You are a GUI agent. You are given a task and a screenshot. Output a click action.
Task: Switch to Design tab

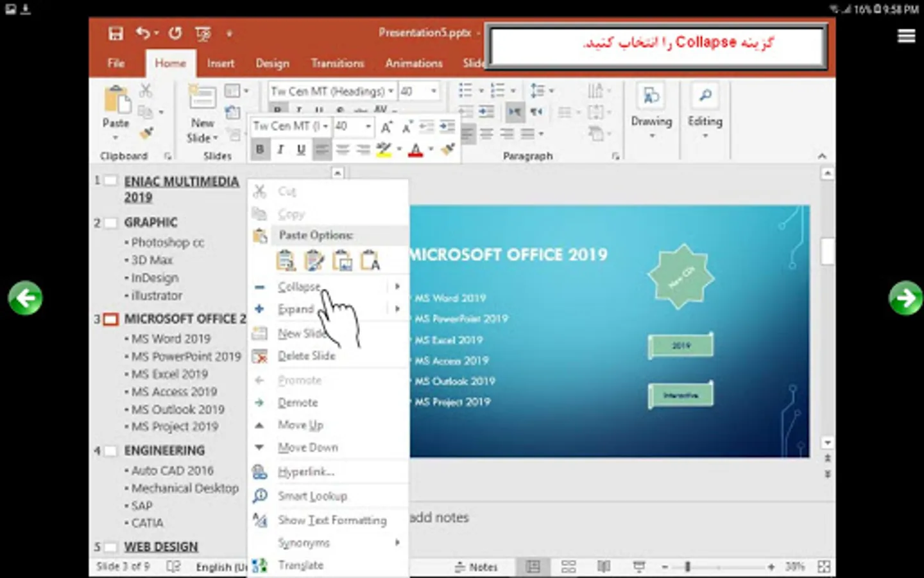tap(272, 63)
